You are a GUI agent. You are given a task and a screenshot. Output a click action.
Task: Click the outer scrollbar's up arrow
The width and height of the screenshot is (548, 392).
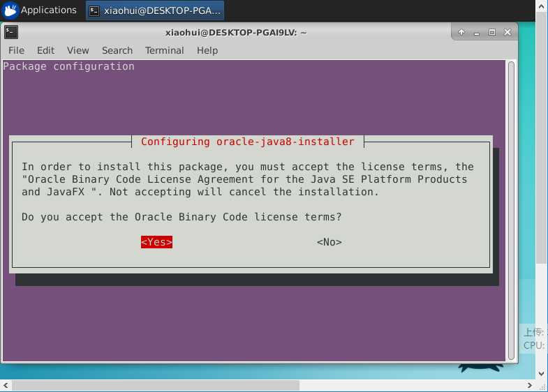541,7
